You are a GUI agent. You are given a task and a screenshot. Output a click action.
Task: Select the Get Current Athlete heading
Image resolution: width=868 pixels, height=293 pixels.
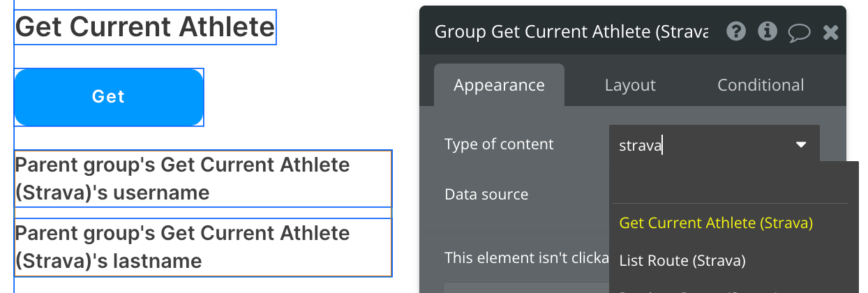tap(145, 27)
